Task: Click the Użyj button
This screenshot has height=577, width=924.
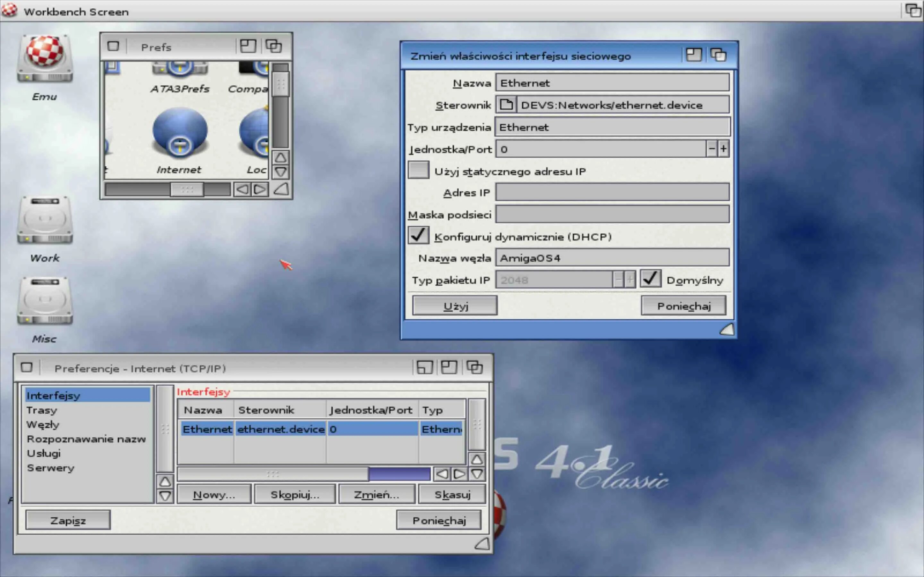Action: click(455, 306)
